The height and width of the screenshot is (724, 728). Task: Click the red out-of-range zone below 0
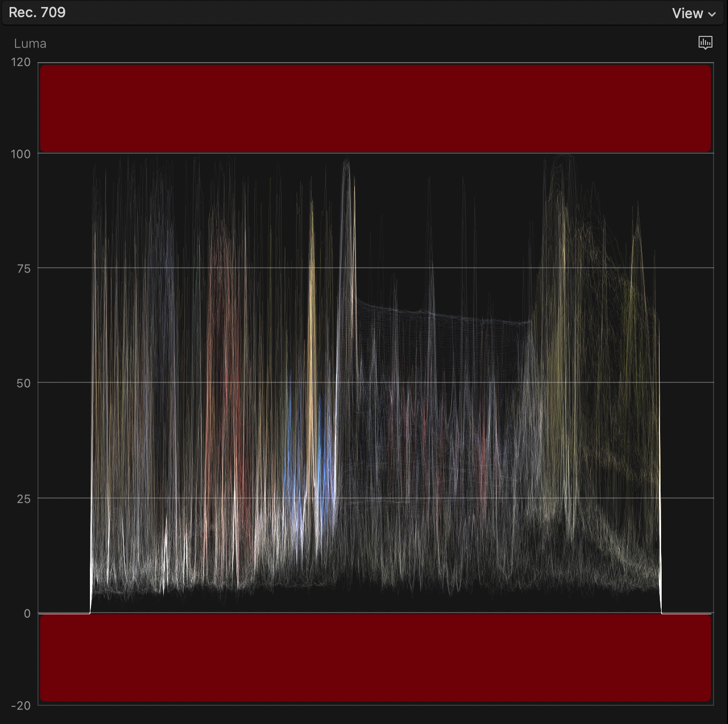pyautogui.click(x=376, y=658)
